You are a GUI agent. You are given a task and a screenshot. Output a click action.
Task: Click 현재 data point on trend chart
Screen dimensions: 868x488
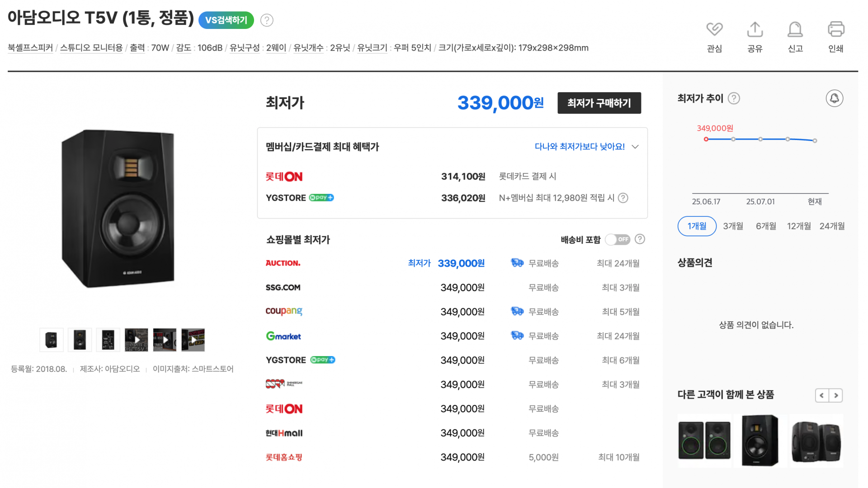coord(815,141)
